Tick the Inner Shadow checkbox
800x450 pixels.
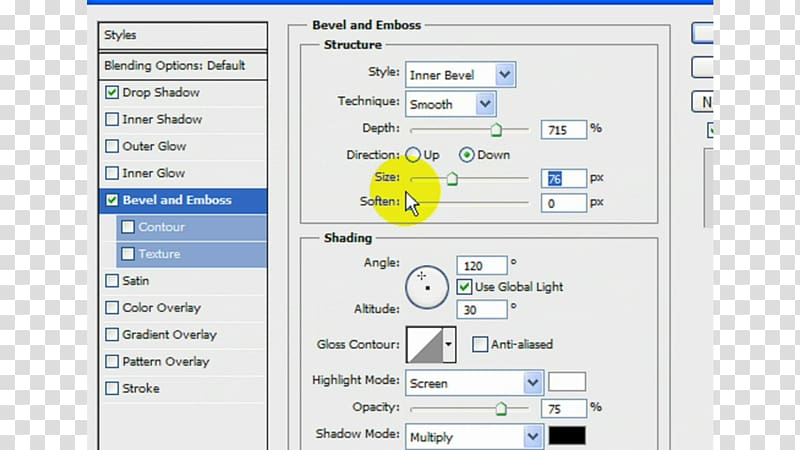[112, 119]
